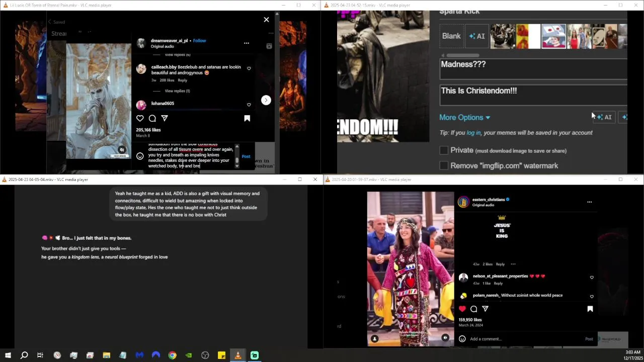
Task: Open taskbar Search
Action: pyautogui.click(x=24, y=355)
